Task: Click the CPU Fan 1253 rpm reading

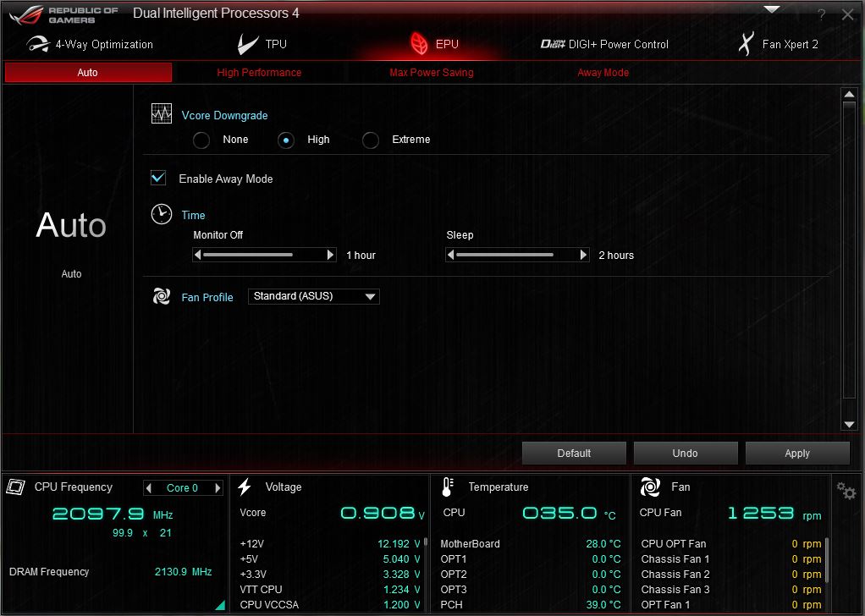Action: coord(774,514)
